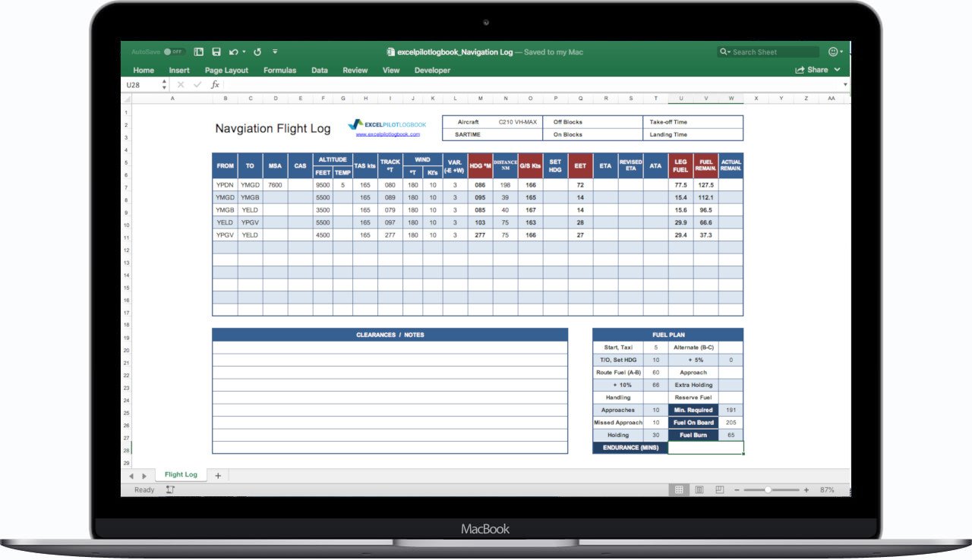
Task: Switch to the Formulas tab
Action: [x=279, y=70]
